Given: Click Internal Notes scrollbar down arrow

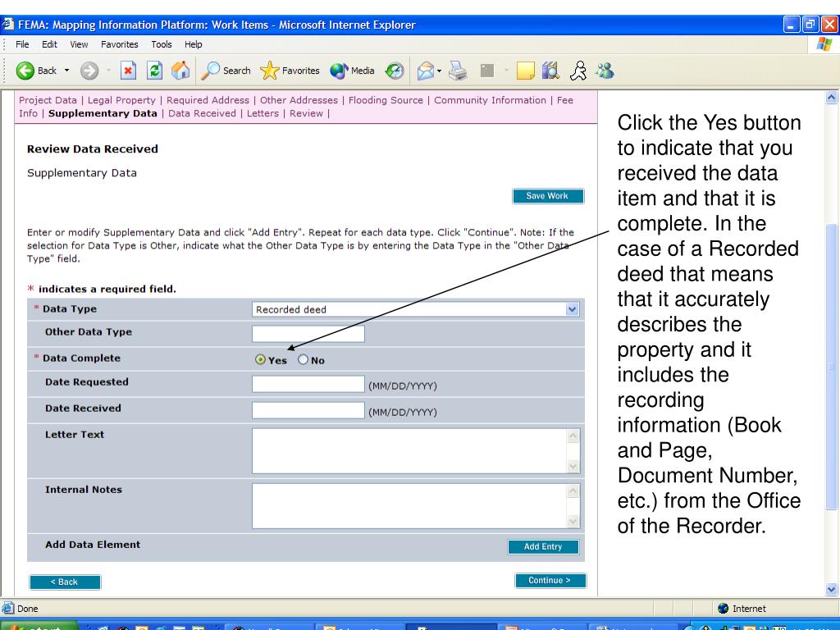Looking at the screenshot, I should tap(573, 521).
